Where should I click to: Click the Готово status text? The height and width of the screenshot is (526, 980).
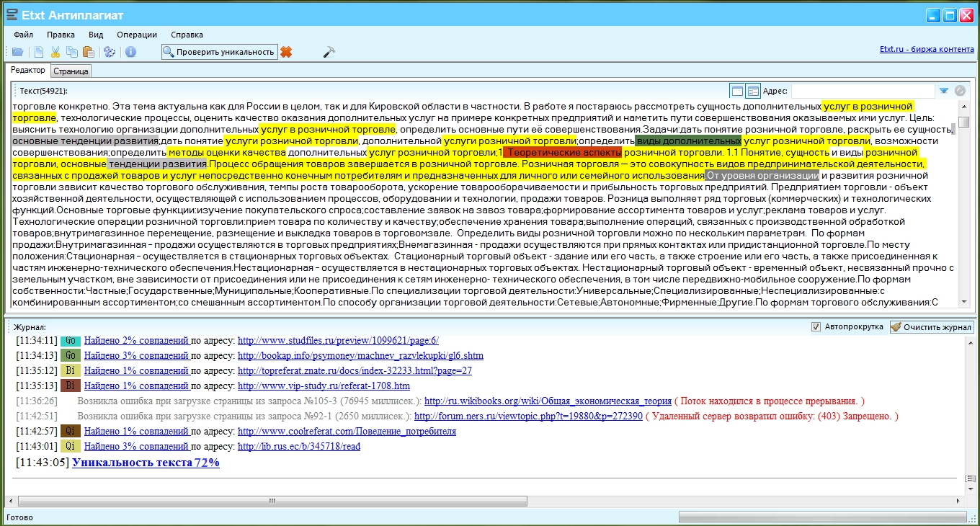point(19,517)
